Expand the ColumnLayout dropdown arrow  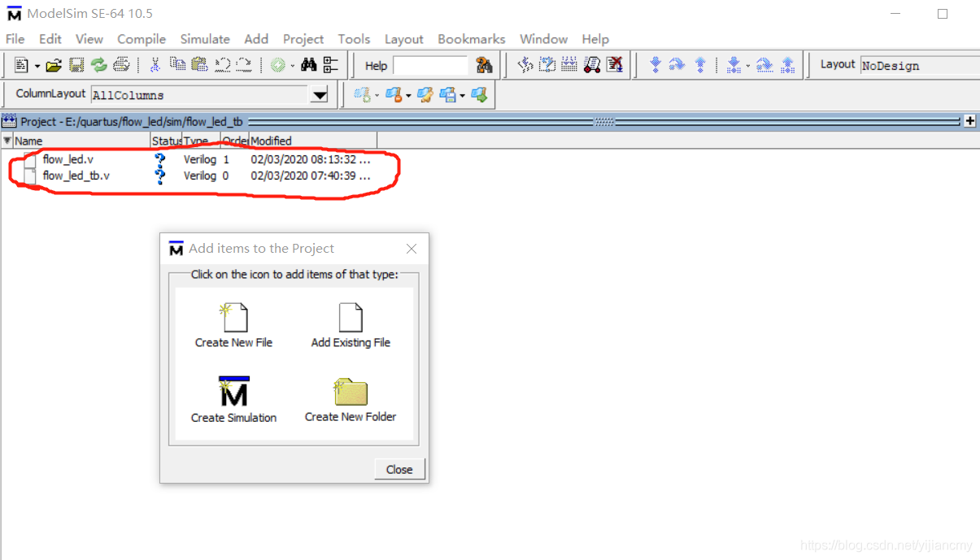(320, 95)
